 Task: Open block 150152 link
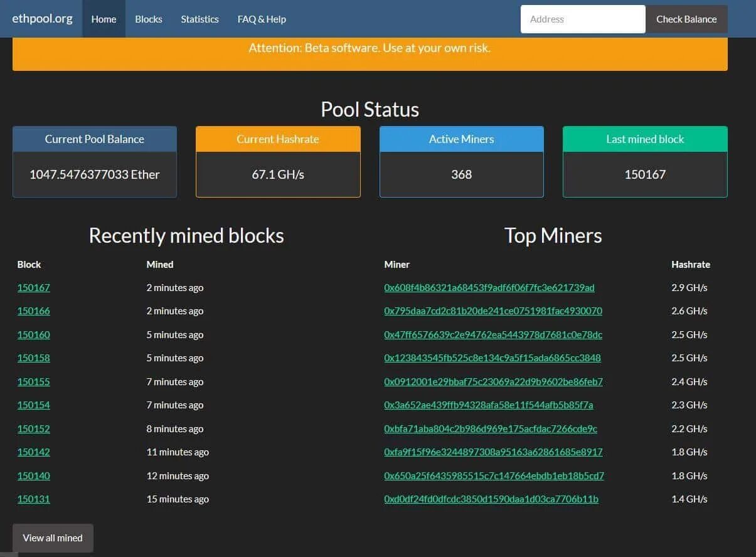click(x=34, y=429)
